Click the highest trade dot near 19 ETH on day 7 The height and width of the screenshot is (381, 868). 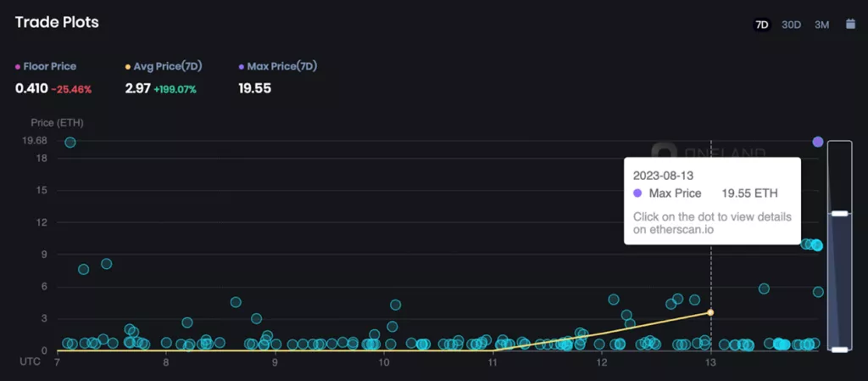tap(70, 143)
